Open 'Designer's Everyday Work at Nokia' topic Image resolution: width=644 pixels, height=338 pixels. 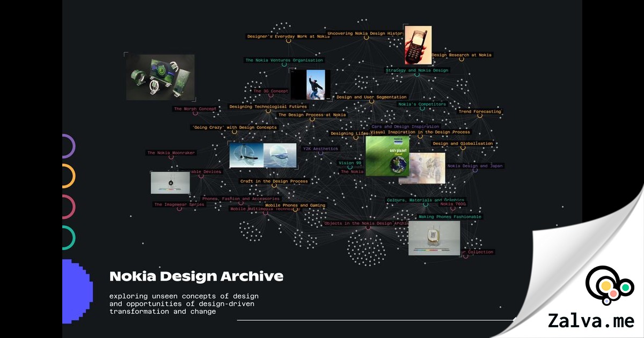pyautogui.click(x=288, y=36)
